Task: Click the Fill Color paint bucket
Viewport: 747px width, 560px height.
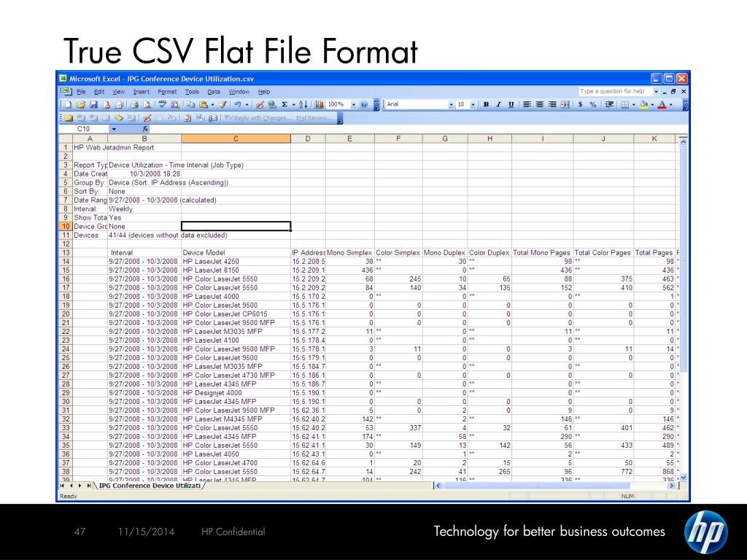Action: click(x=643, y=104)
